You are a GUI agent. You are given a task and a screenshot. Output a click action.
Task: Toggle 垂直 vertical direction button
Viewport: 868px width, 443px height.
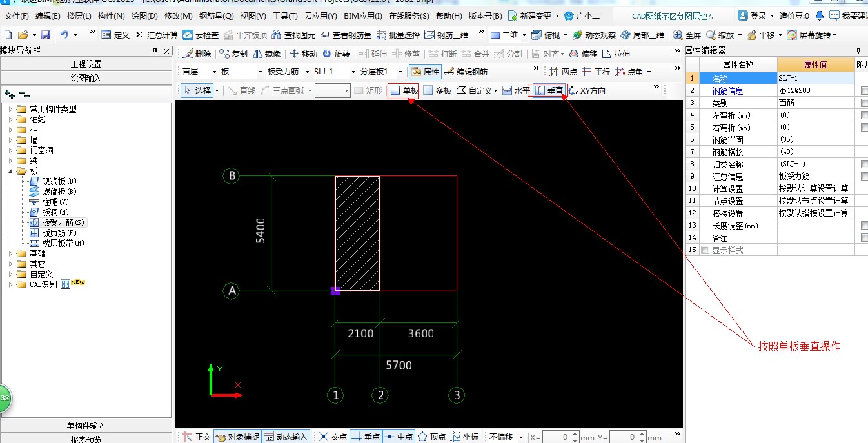click(549, 91)
